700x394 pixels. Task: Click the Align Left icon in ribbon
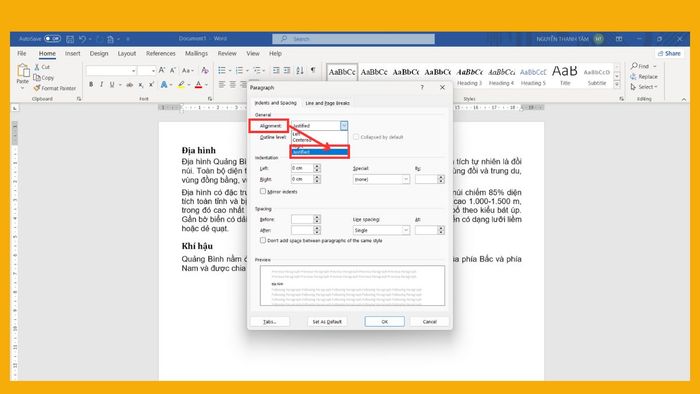click(222, 84)
